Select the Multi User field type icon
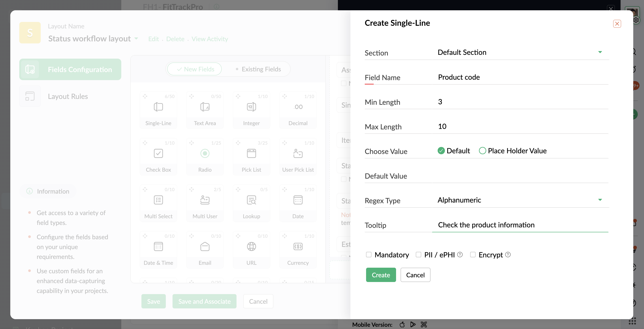The height and width of the screenshot is (329, 644). [205, 200]
